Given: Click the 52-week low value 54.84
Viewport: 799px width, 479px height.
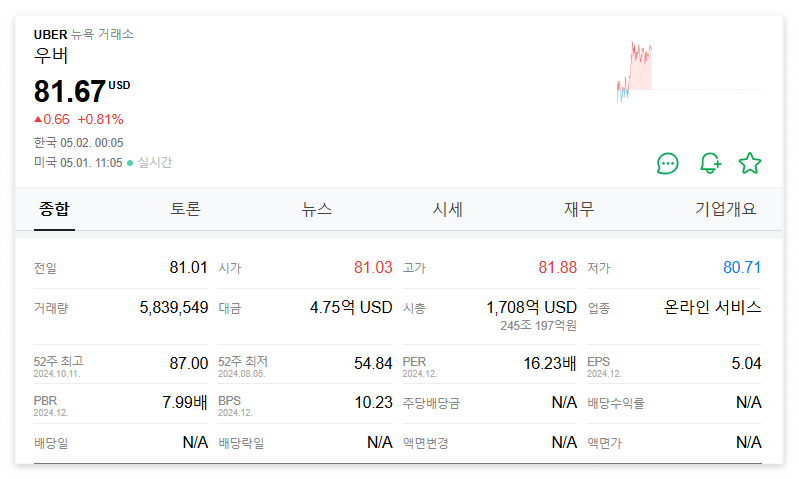Looking at the screenshot, I should (373, 363).
